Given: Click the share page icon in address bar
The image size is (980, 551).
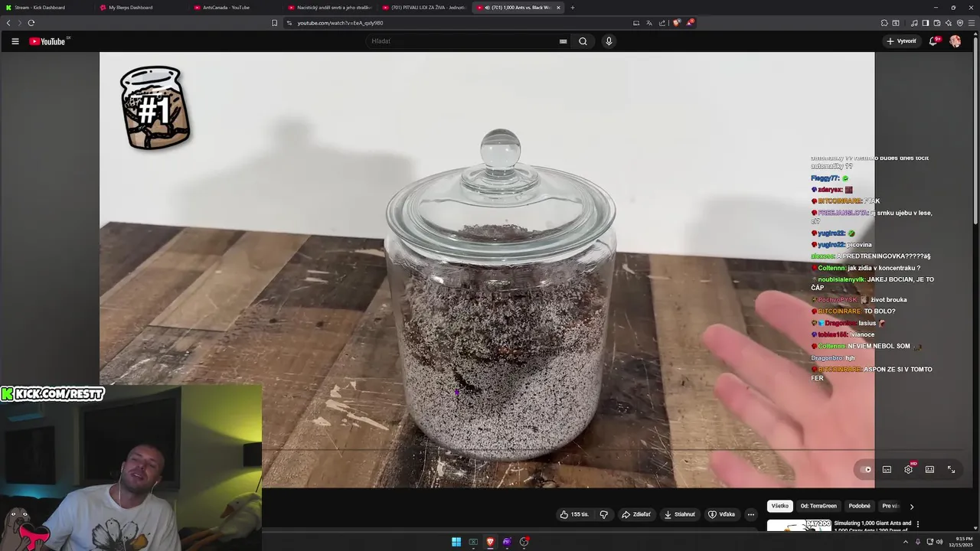Looking at the screenshot, I should (x=662, y=23).
